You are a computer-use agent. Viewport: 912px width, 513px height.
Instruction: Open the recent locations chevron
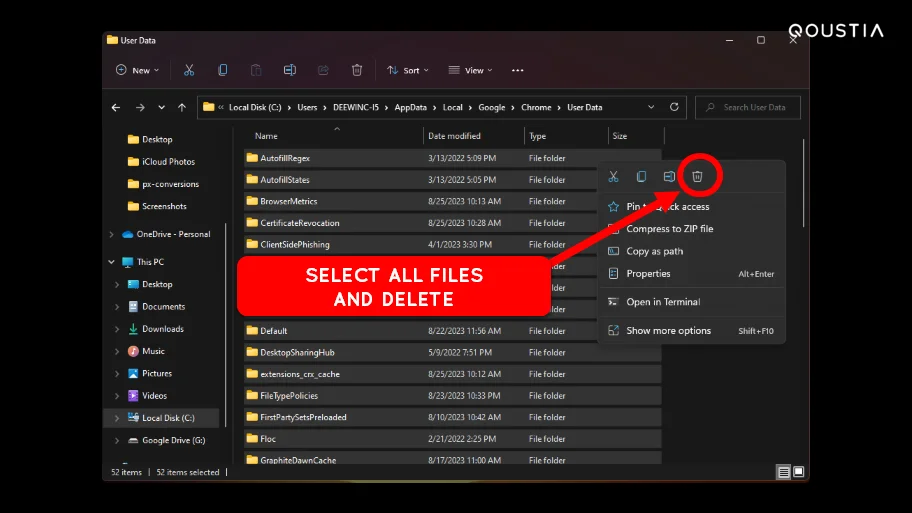(161, 108)
